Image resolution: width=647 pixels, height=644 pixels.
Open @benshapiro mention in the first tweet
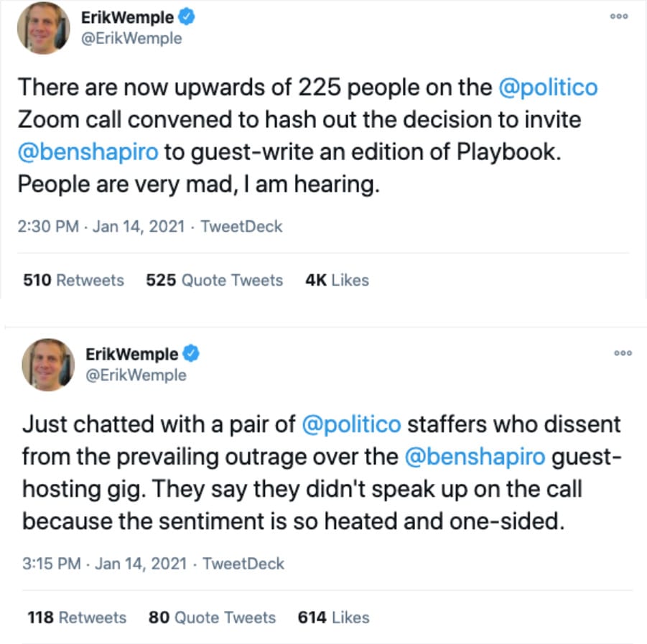[x=91, y=152]
